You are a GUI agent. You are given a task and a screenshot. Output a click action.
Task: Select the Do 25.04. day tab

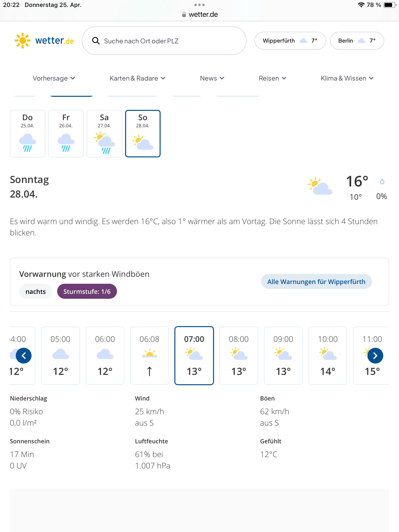pos(28,133)
